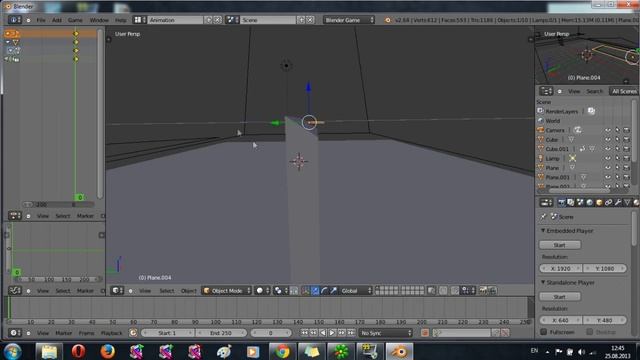The width and height of the screenshot is (640, 360).
Task: Open the Blender Game engine dropdown
Action: (x=349, y=20)
